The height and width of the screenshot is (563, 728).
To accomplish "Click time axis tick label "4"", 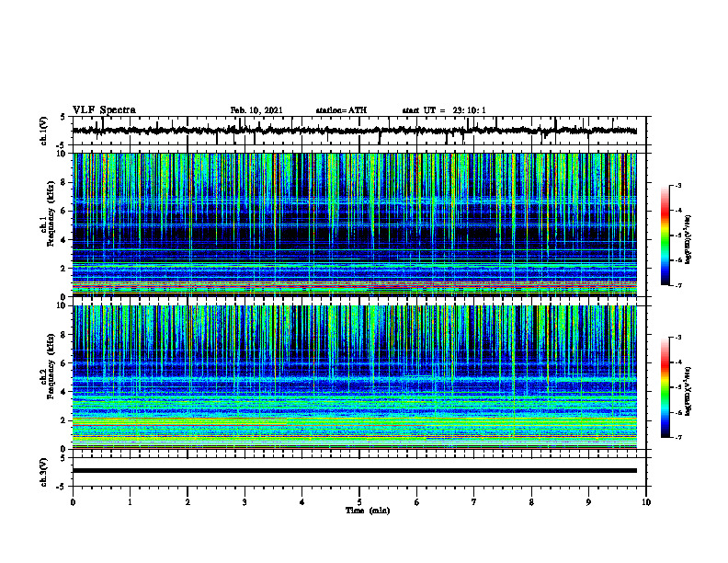I will point(301,502).
